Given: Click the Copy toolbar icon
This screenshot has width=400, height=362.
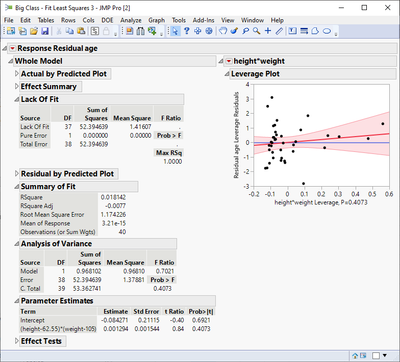Looking at the screenshot, I should (x=70, y=31).
